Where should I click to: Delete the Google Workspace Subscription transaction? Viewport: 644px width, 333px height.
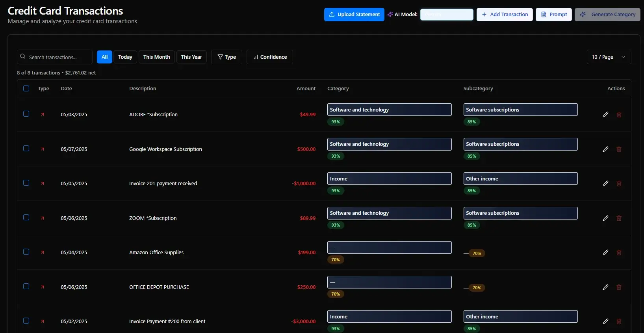[x=619, y=149]
